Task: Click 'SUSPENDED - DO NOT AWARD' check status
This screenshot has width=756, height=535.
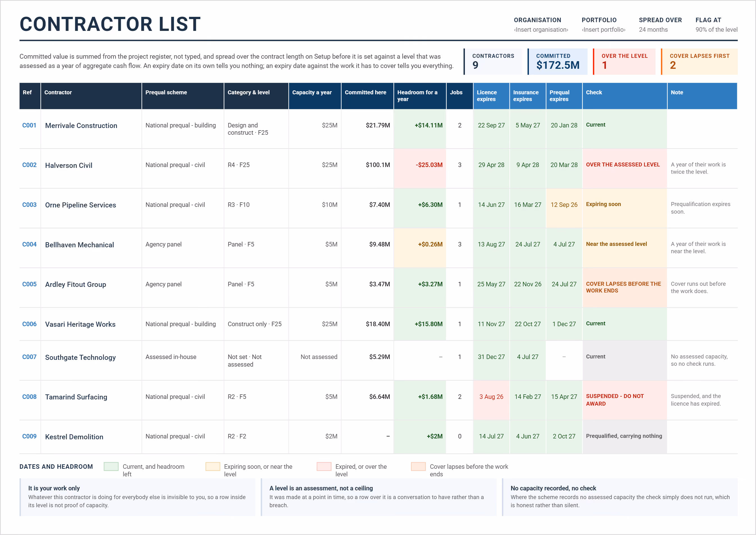Action: click(625, 400)
